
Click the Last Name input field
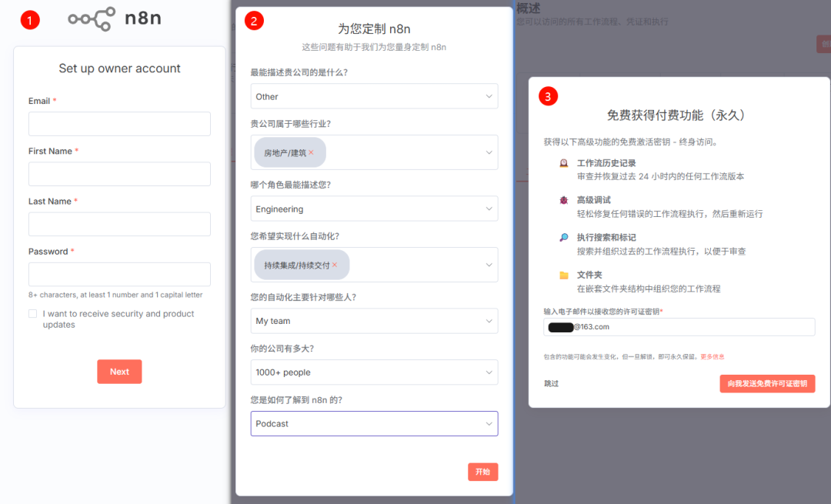click(119, 224)
